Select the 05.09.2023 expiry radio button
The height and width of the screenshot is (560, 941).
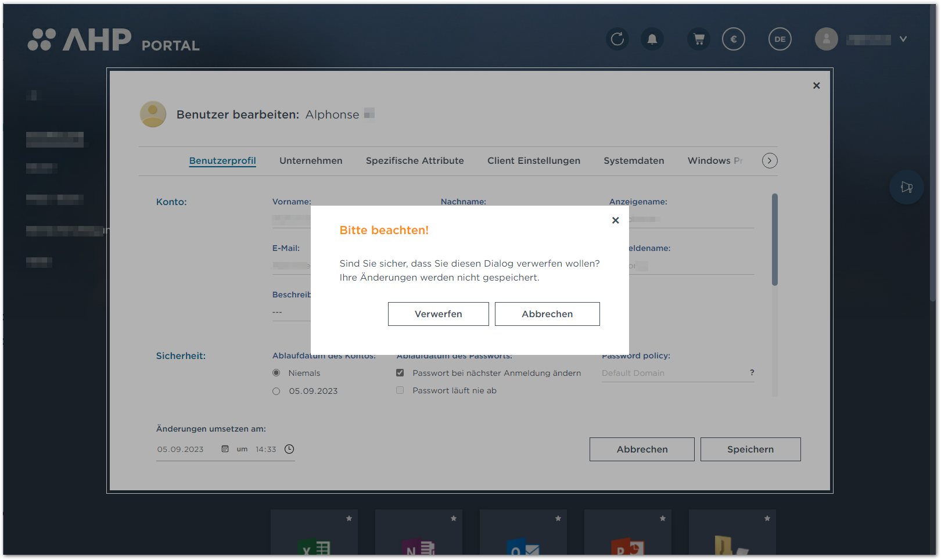point(276,391)
